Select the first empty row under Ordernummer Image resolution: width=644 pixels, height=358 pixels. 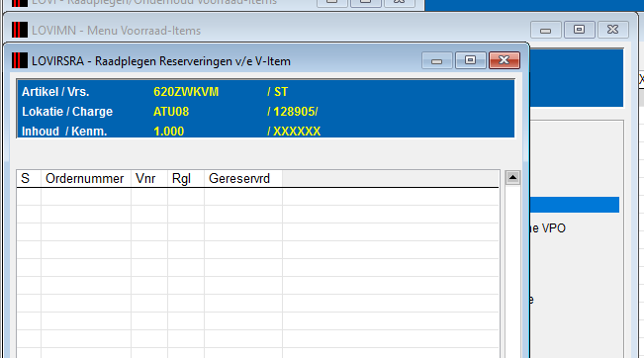(x=86, y=196)
